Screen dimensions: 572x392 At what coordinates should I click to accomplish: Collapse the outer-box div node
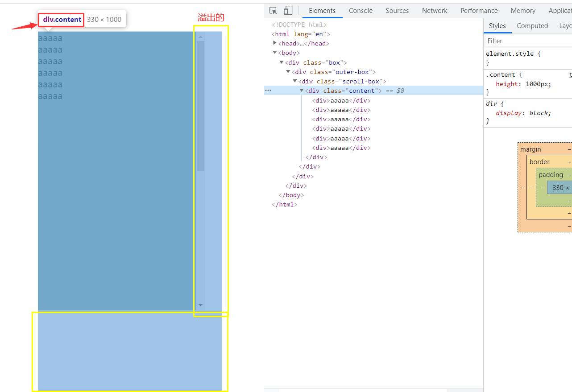click(288, 72)
